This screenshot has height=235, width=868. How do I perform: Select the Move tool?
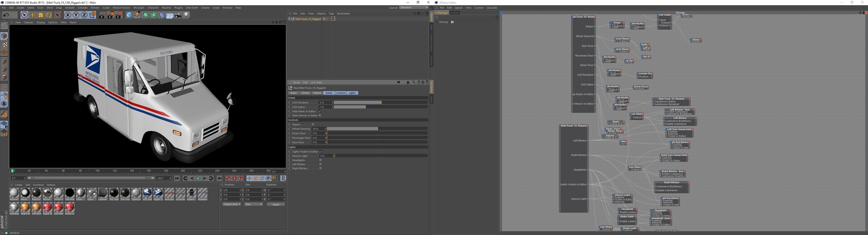33,15
